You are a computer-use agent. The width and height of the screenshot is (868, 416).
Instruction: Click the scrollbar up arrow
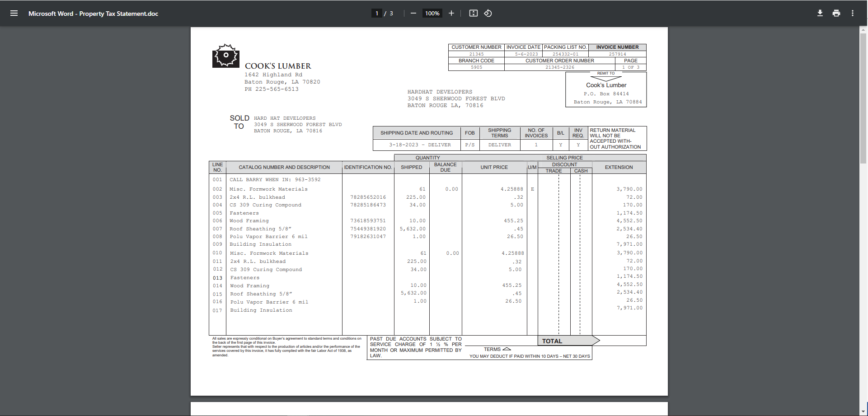coord(863,30)
